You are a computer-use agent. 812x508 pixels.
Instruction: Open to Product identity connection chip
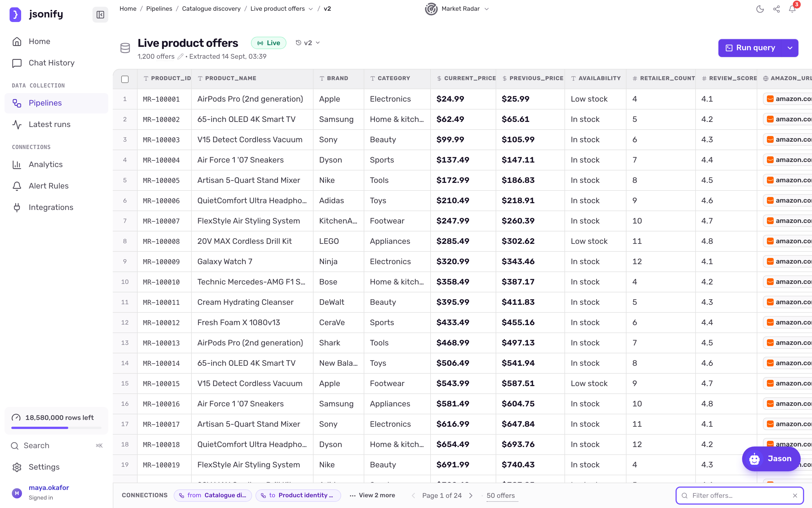298,495
